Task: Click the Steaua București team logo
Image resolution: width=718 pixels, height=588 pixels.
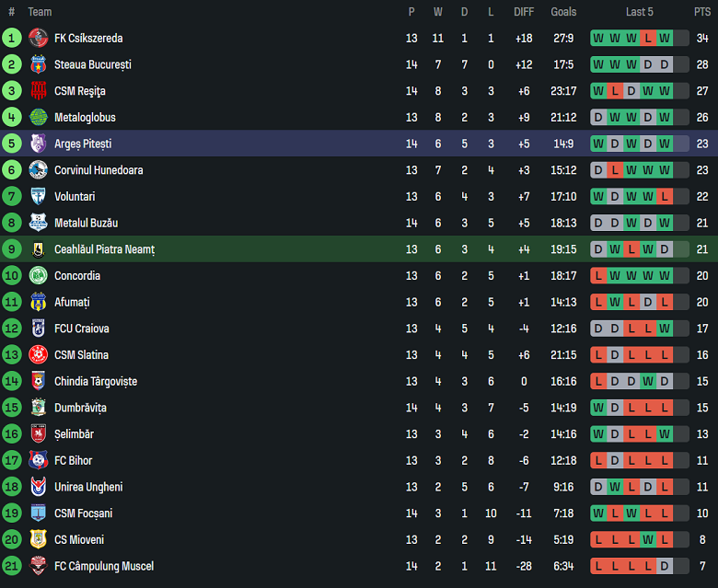Action: (x=38, y=64)
